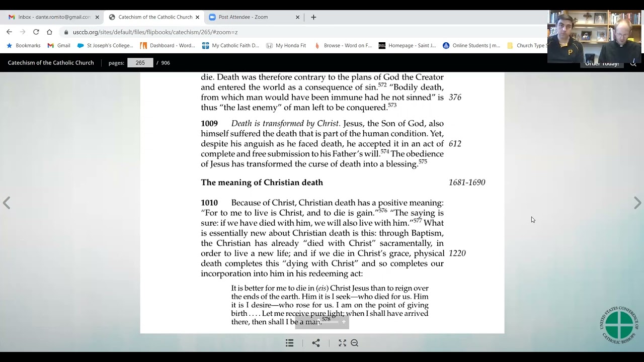644x362 pixels.
Task: Open the Bookmarks star bookmark
Action: click(x=23, y=45)
